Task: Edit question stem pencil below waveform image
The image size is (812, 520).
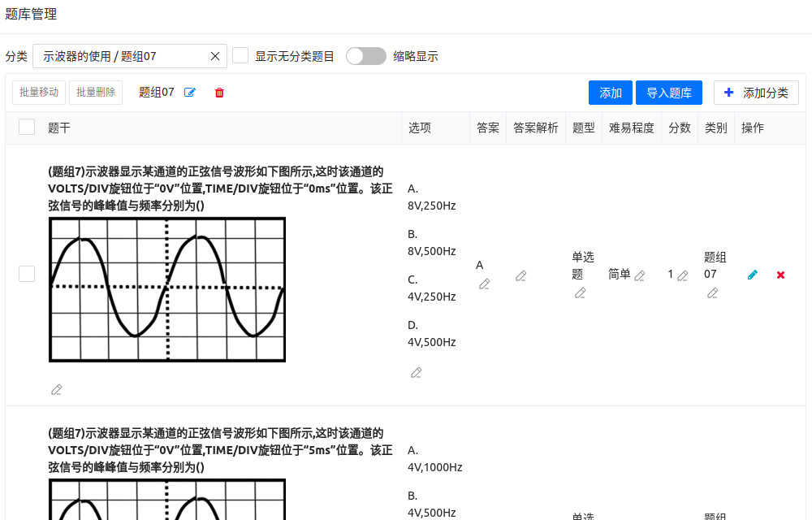Action: pyautogui.click(x=56, y=389)
